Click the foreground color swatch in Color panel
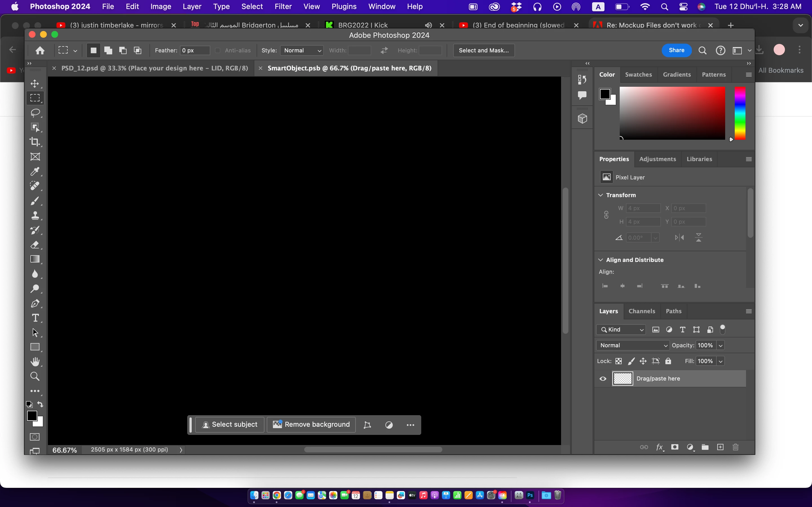Viewport: 812px width, 507px height. tap(605, 94)
